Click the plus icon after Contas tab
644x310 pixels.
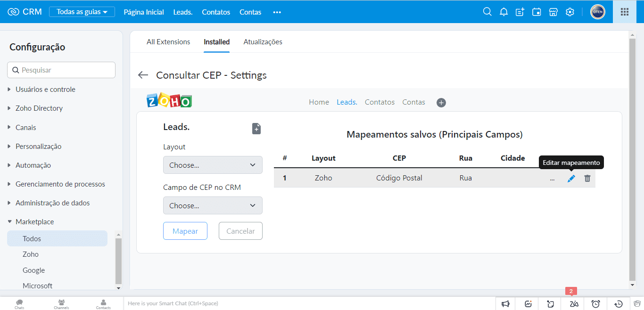tap(441, 102)
